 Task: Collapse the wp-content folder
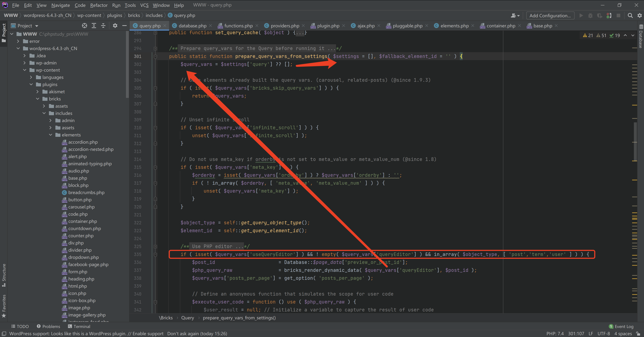(x=24, y=70)
